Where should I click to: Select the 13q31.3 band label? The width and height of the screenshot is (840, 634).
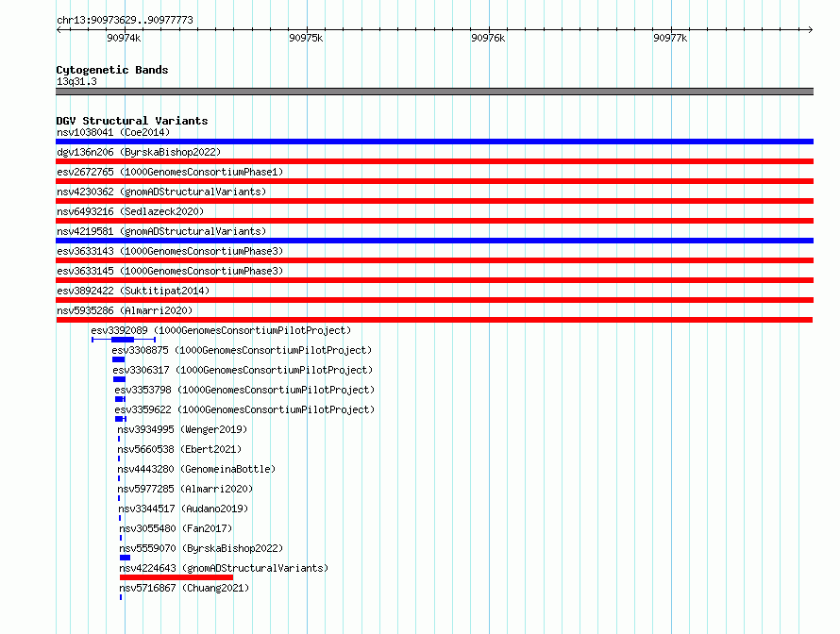tap(76, 81)
